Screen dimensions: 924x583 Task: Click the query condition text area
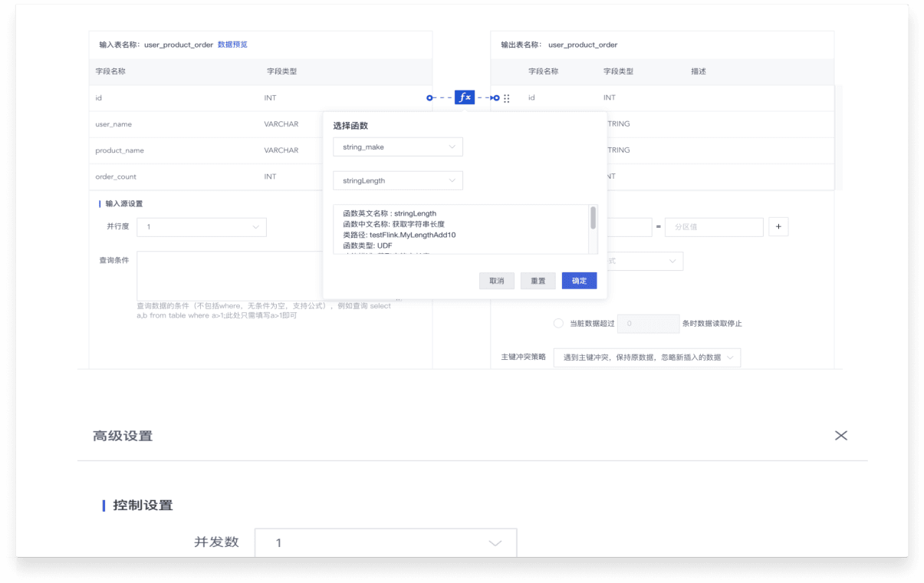point(230,275)
